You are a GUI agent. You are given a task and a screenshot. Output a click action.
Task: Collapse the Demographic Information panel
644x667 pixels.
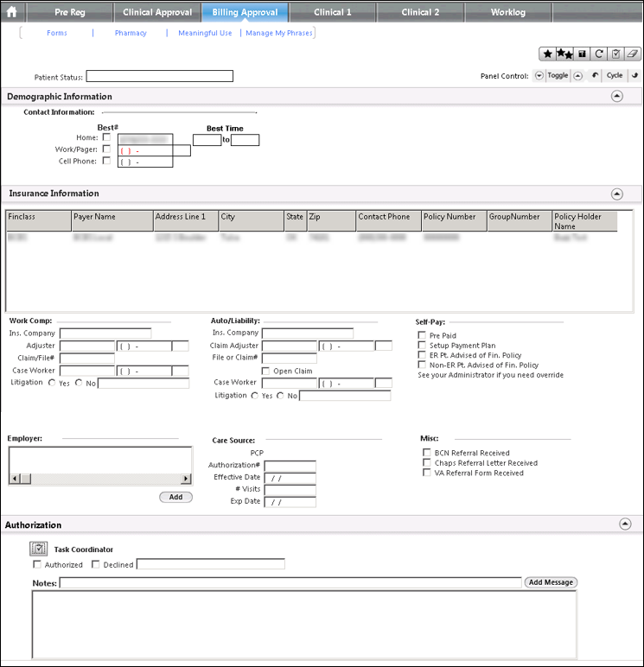click(x=616, y=96)
